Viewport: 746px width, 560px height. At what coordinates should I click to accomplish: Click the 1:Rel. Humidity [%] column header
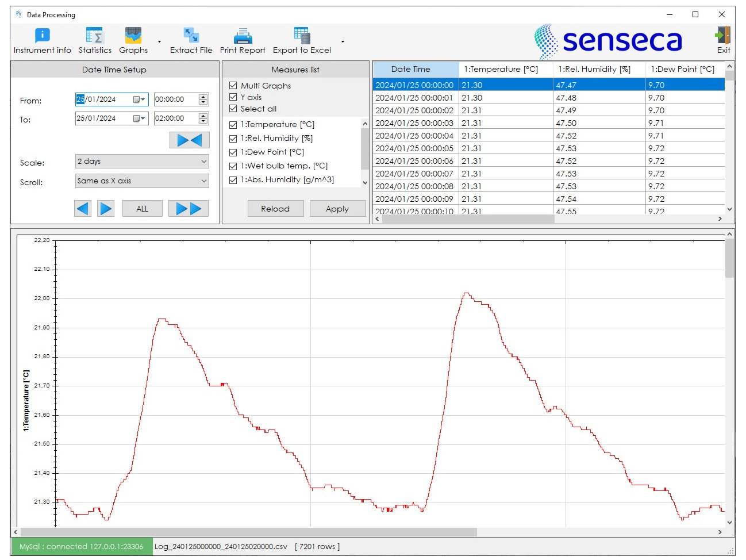pos(599,69)
